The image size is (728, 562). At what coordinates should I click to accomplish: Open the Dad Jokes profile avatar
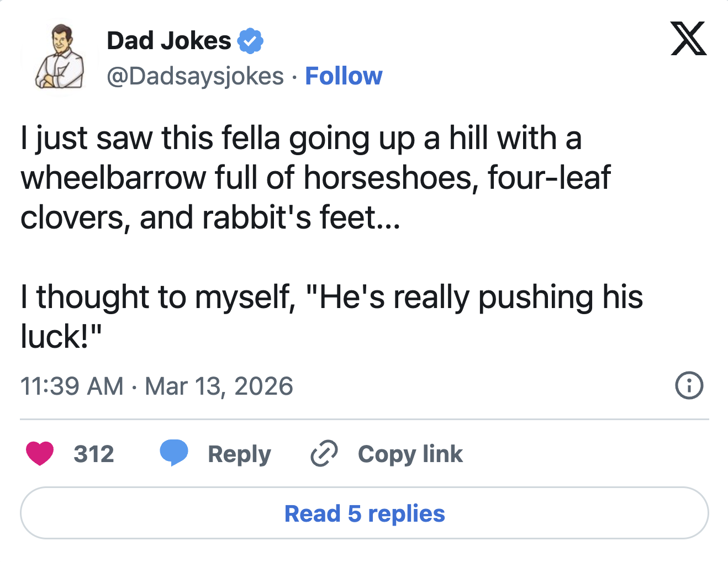(x=60, y=57)
